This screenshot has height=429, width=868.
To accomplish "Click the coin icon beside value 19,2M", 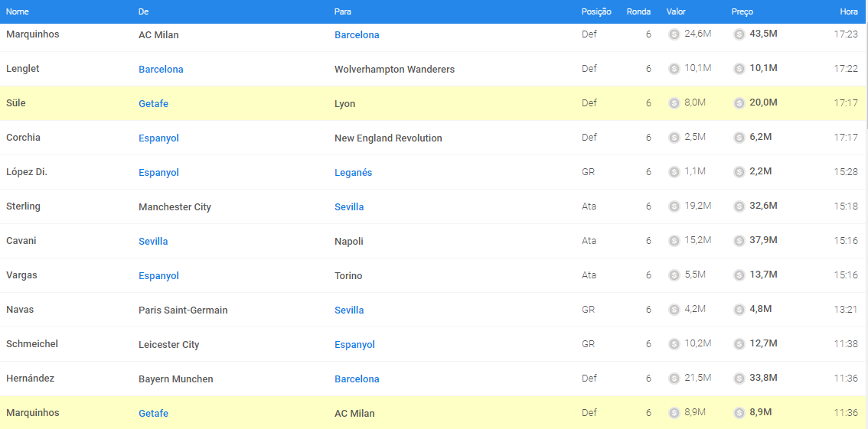I will [x=674, y=206].
